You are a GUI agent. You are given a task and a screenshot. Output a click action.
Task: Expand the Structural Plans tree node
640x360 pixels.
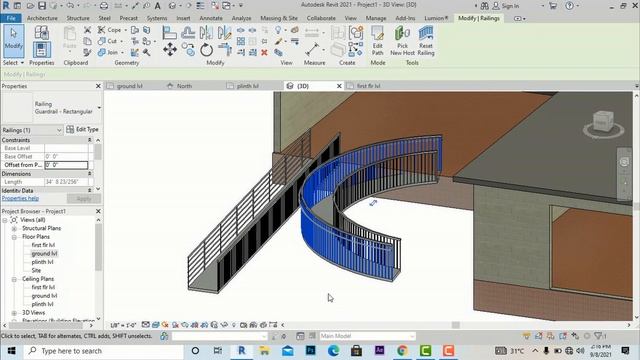(x=14, y=229)
